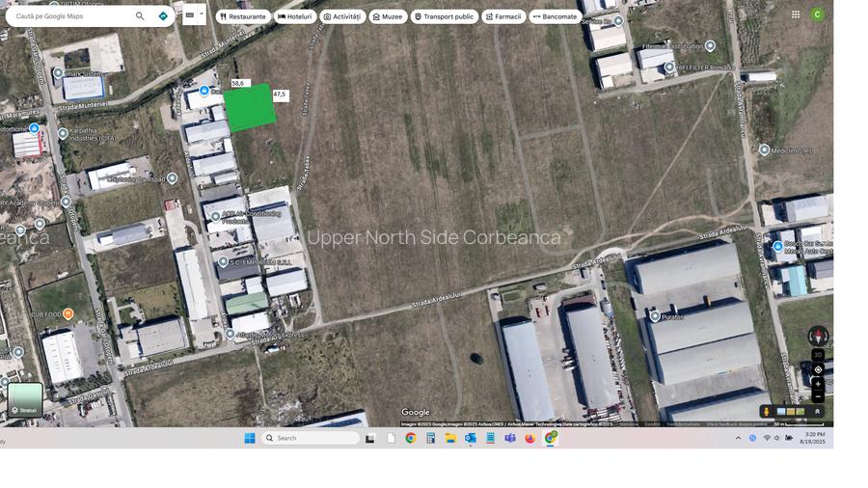Toggle the 3D map view
This screenshot has width=868, height=488.
[x=818, y=355]
